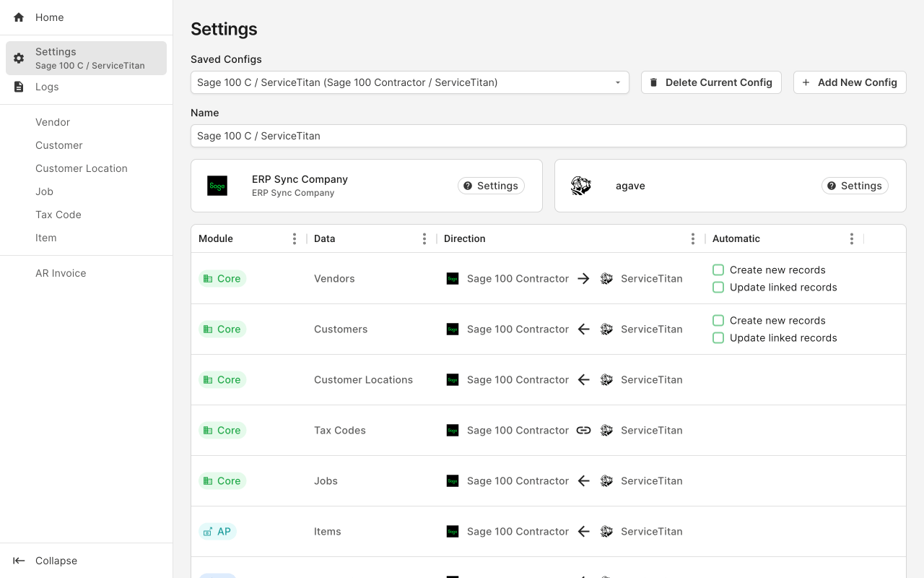Open the AR Invoice sidebar item
Screen dimensions: 924x578
(86, 273)
